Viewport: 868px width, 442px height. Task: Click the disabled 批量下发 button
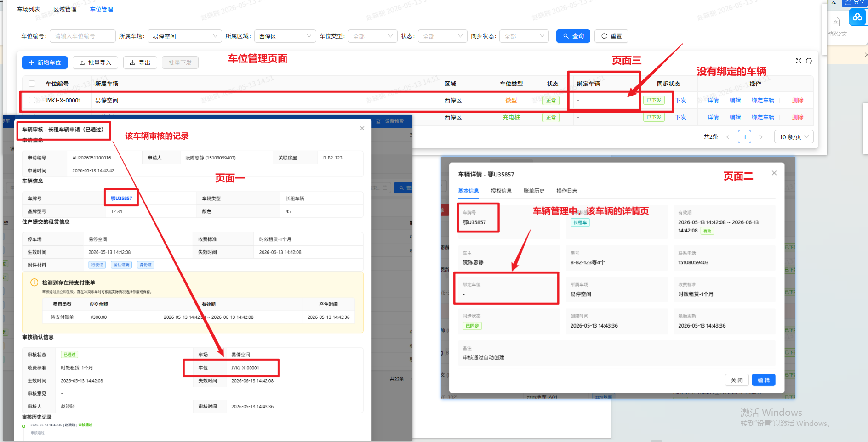pyautogui.click(x=180, y=62)
